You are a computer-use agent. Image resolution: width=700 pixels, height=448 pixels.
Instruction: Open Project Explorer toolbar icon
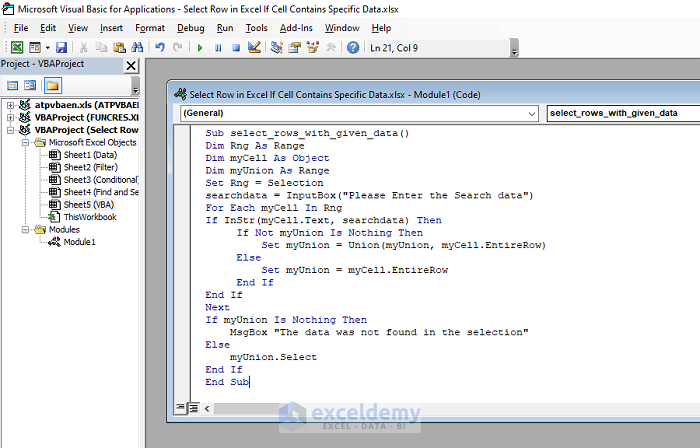276,47
